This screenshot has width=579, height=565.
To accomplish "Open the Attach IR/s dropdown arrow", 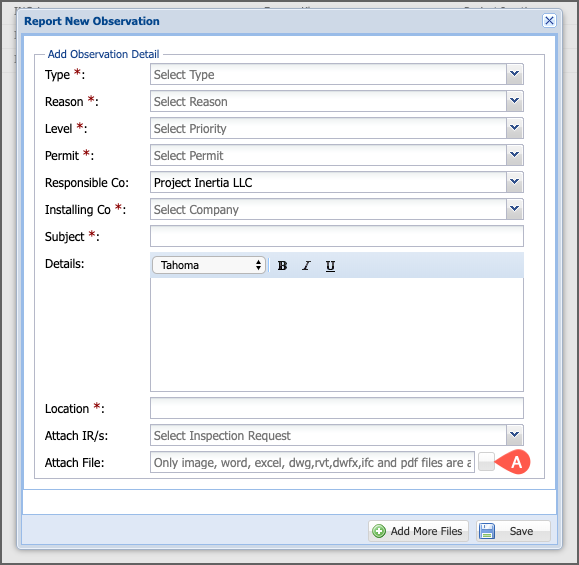I will click(x=514, y=435).
